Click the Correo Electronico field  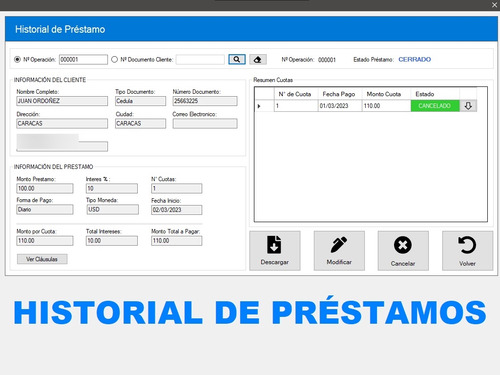(x=205, y=124)
